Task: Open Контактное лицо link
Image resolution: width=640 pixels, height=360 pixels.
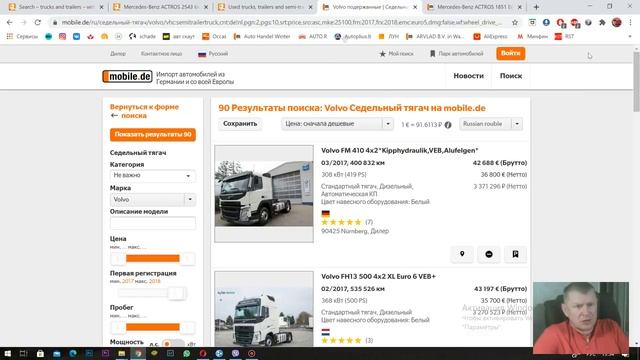Action: 162,54
